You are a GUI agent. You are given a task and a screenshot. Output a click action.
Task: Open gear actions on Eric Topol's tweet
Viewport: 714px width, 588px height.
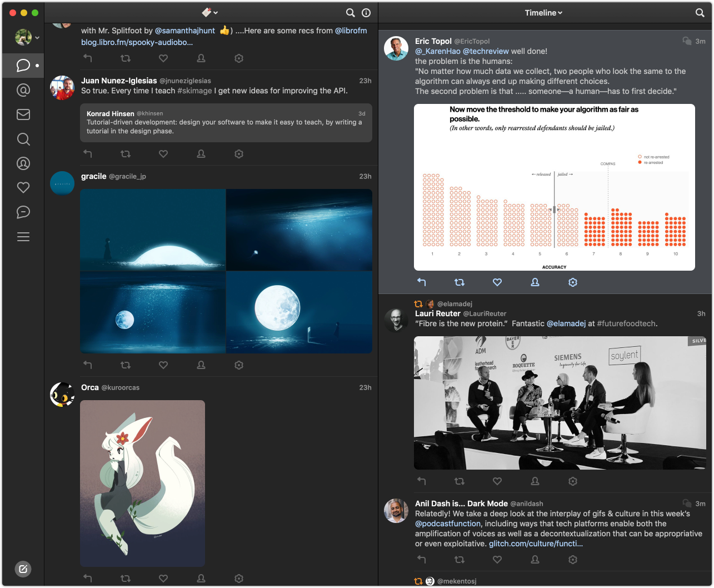[x=573, y=282]
